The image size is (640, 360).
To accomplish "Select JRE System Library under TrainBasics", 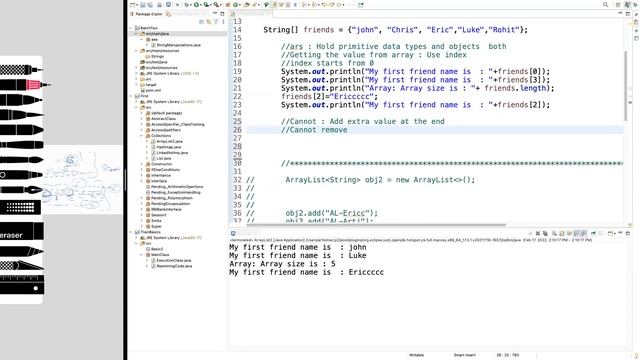I will pyautogui.click(x=171, y=238).
